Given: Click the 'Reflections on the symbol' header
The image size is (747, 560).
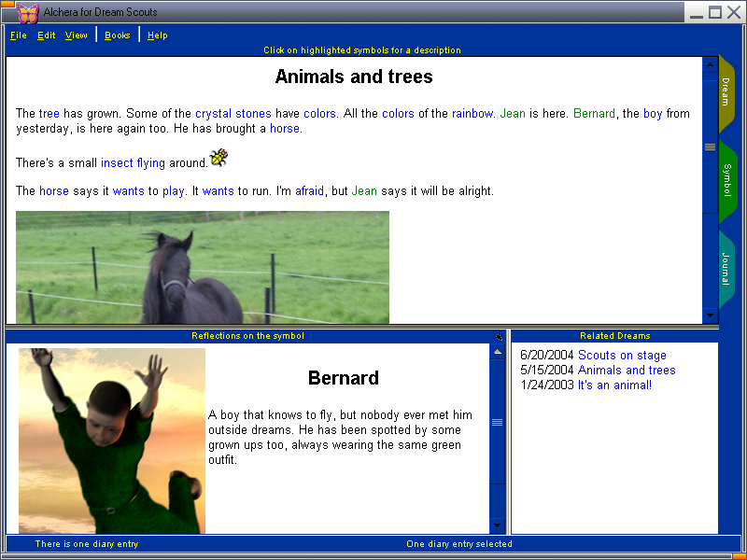Looking at the screenshot, I should 247,336.
